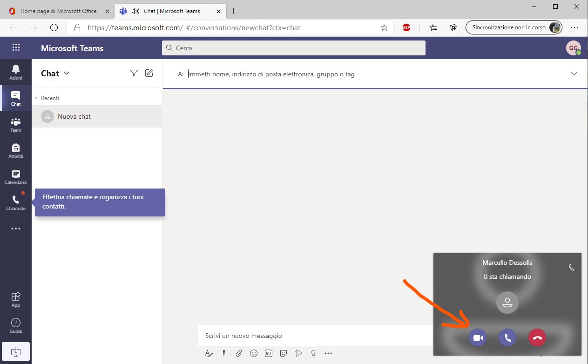This screenshot has height=364, width=588.
Task: Open more apps ellipsis in the sidebar
Action: [16, 229]
